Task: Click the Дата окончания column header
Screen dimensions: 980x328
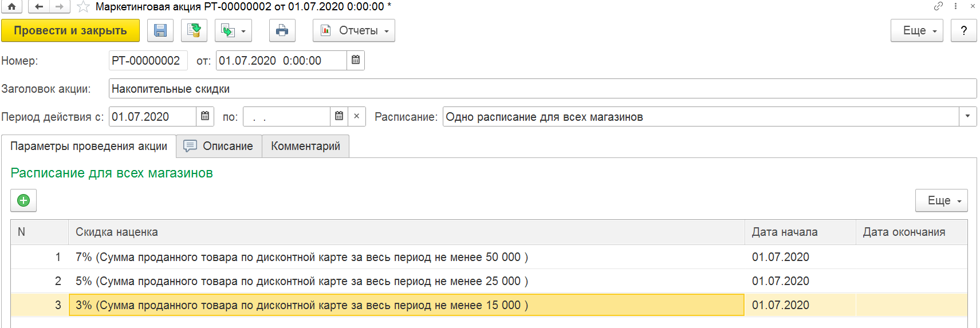Action: (x=911, y=232)
